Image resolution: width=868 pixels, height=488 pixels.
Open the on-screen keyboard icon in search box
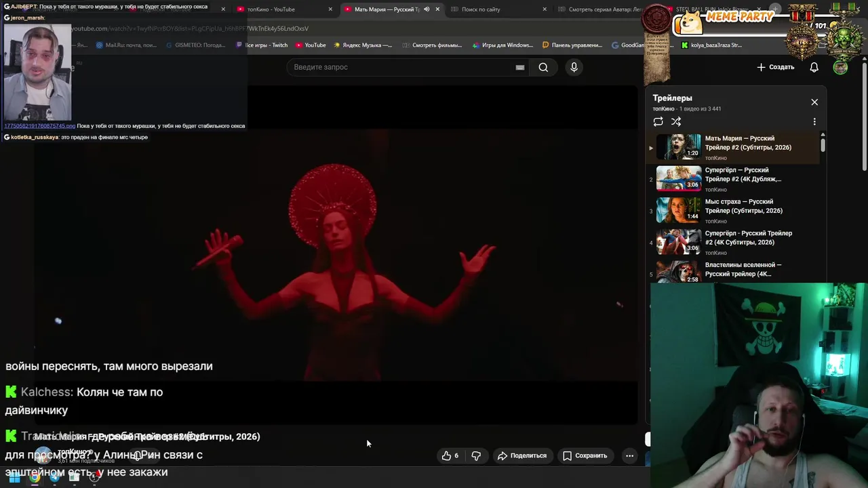[x=520, y=67]
